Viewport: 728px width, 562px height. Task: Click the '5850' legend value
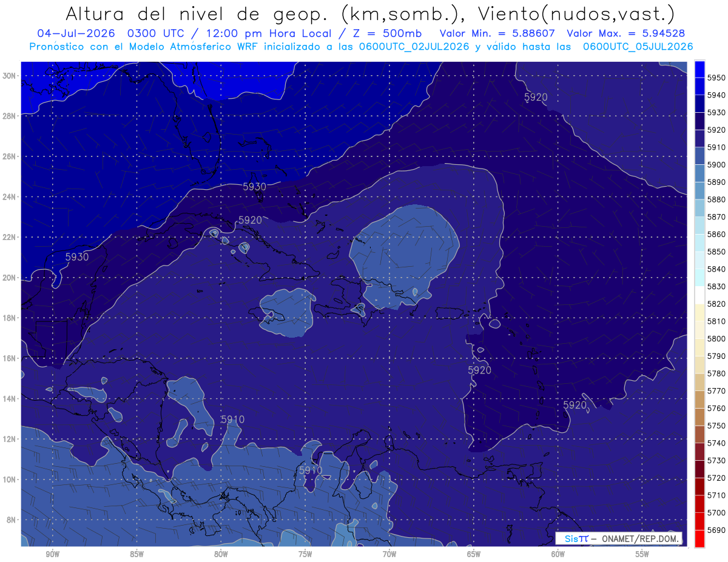click(x=716, y=252)
